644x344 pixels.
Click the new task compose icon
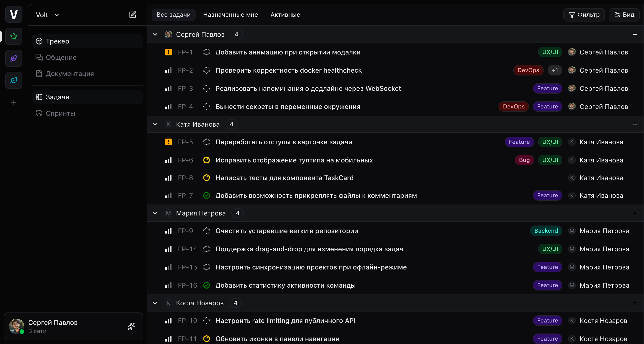[x=133, y=15]
